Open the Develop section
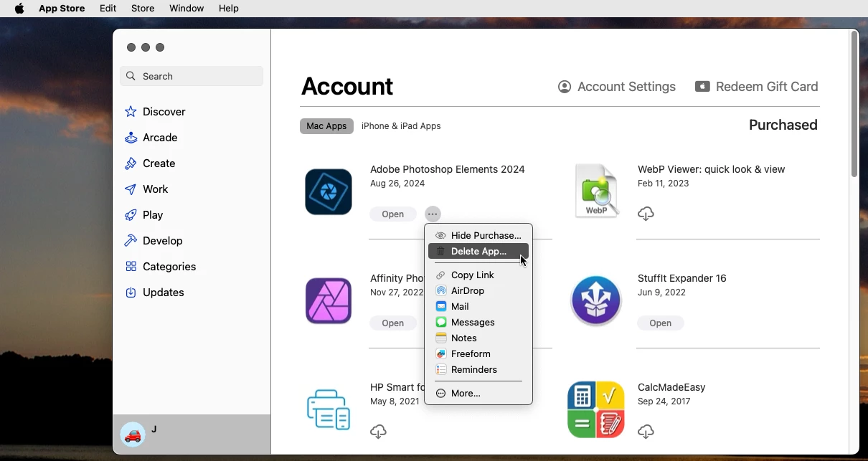 pyautogui.click(x=154, y=241)
